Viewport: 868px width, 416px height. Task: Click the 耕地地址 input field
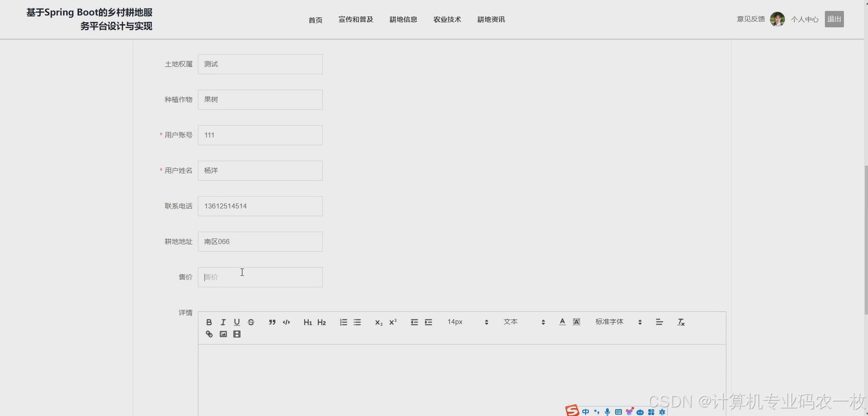pos(260,242)
